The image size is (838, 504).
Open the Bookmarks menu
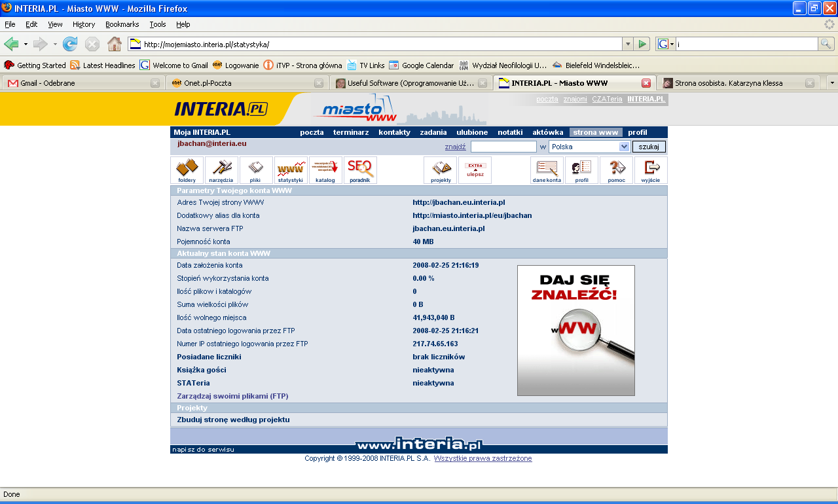122,24
